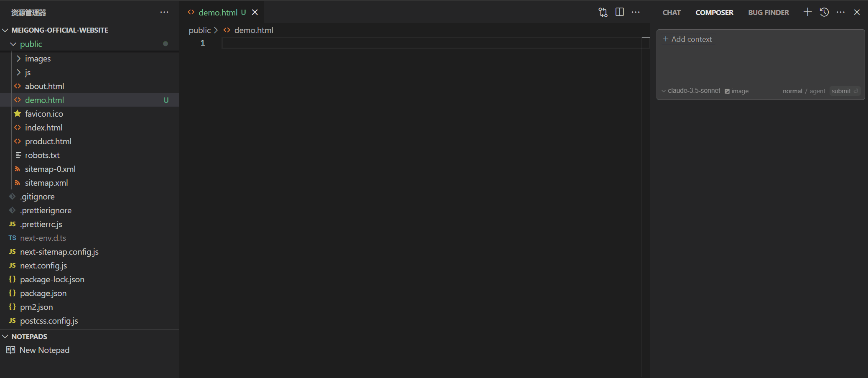Collapse the NOTEPADS section
The height and width of the screenshot is (378, 868).
pos(5,336)
